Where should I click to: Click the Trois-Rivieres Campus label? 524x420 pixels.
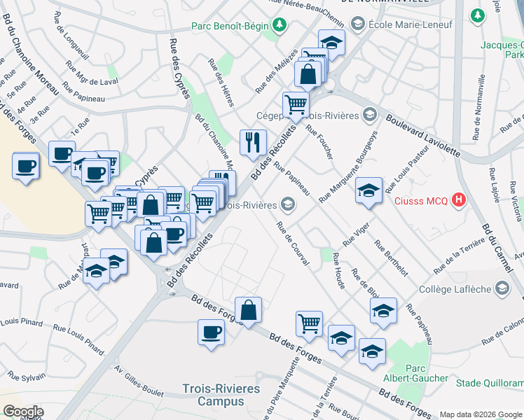tap(221, 395)
